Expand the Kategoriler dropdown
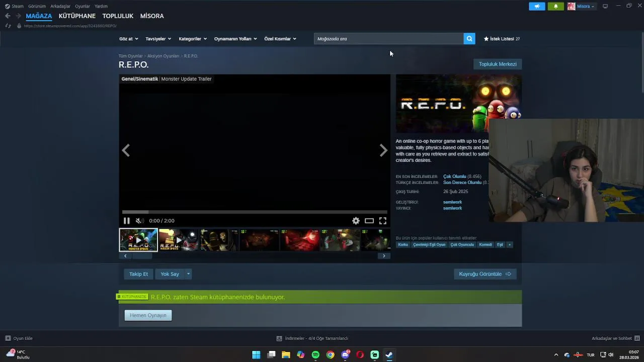Screen dimensions: 644x362 [193, 39]
